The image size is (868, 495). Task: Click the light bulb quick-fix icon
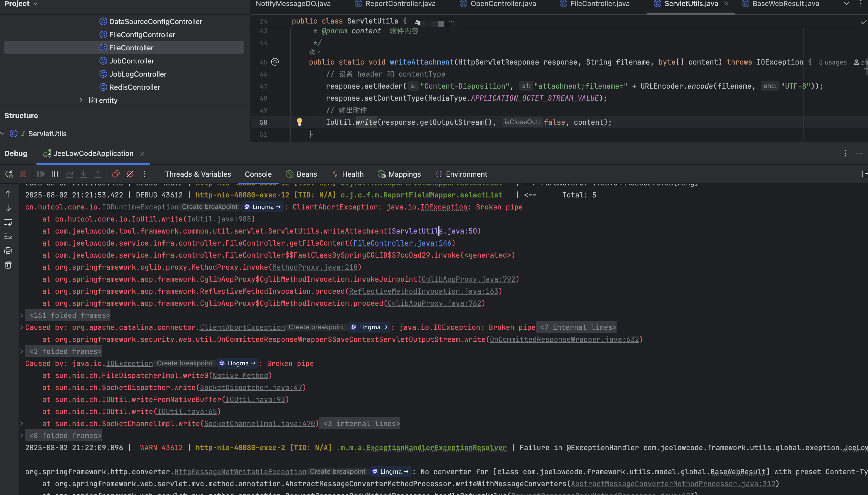pyautogui.click(x=299, y=122)
